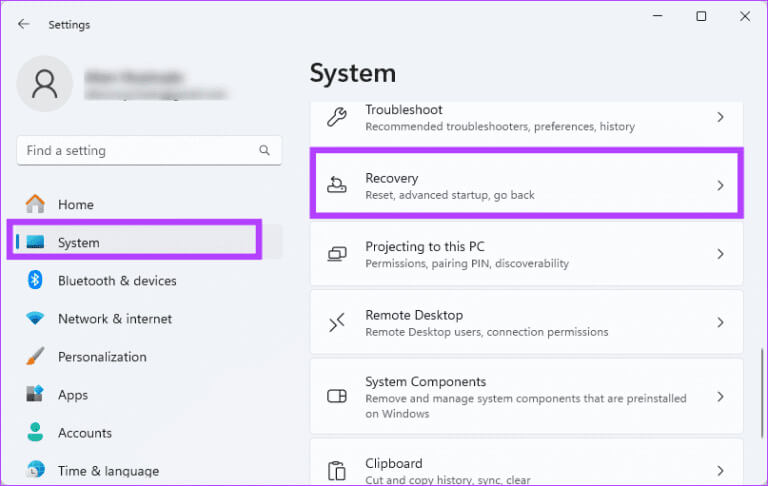The width and height of the screenshot is (768, 486).
Task: Open Apps settings page
Action: 149,394
